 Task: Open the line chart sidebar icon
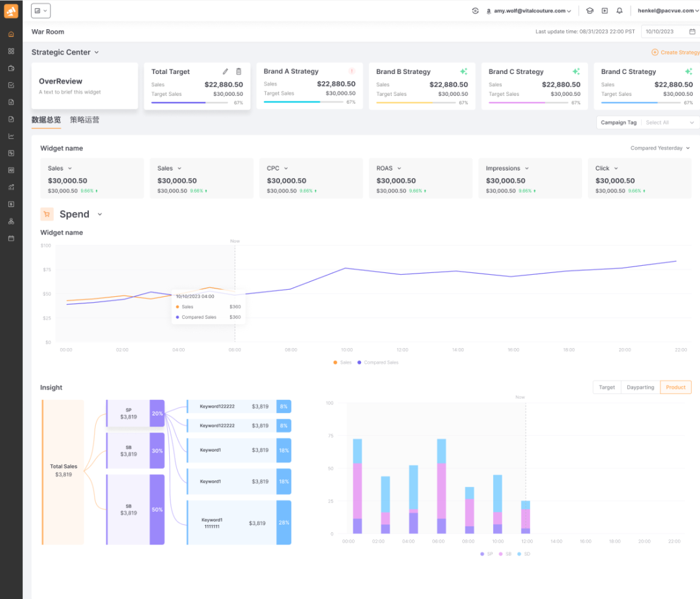point(11,136)
